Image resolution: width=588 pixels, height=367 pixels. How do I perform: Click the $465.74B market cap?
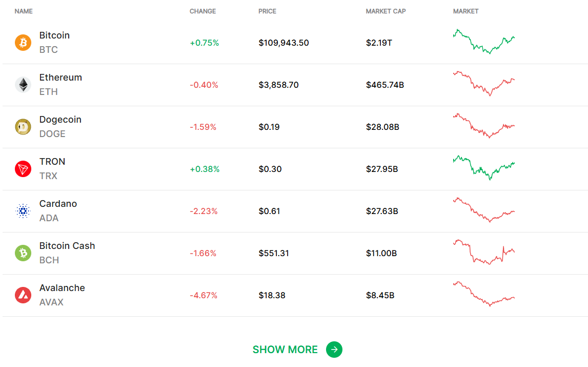coord(385,85)
